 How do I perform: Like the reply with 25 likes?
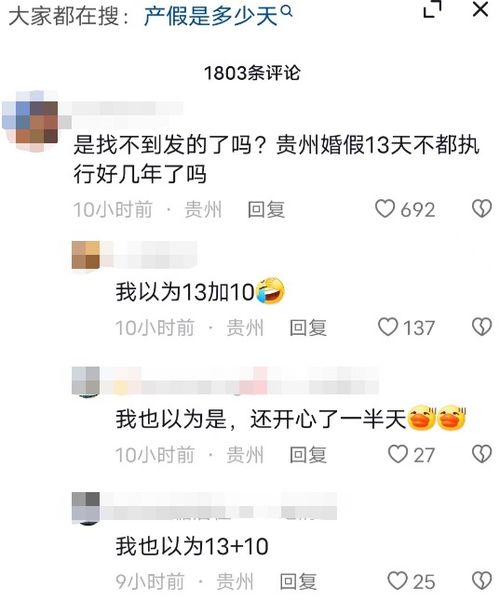(x=397, y=581)
